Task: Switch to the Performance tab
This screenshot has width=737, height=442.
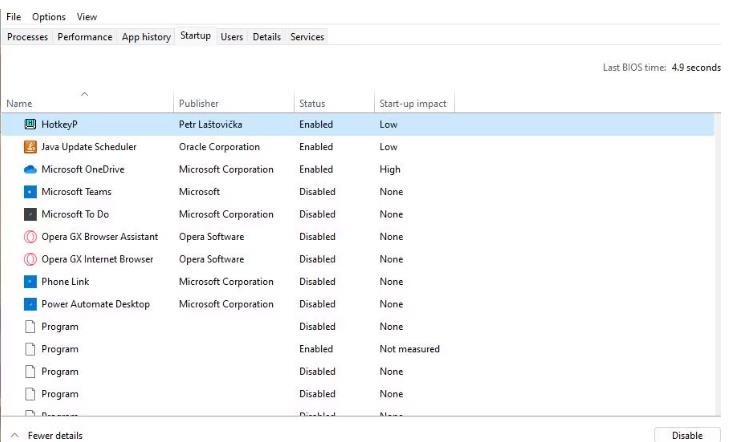Action: [x=85, y=37]
